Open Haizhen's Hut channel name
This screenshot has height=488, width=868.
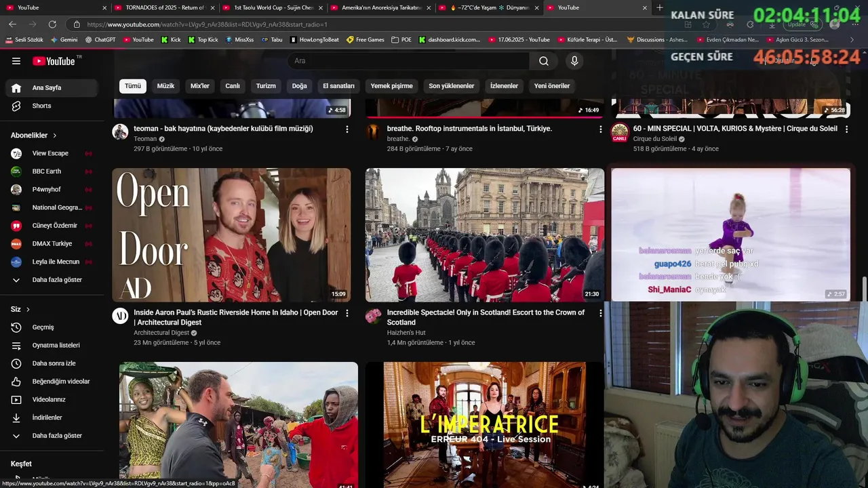point(406,333)
